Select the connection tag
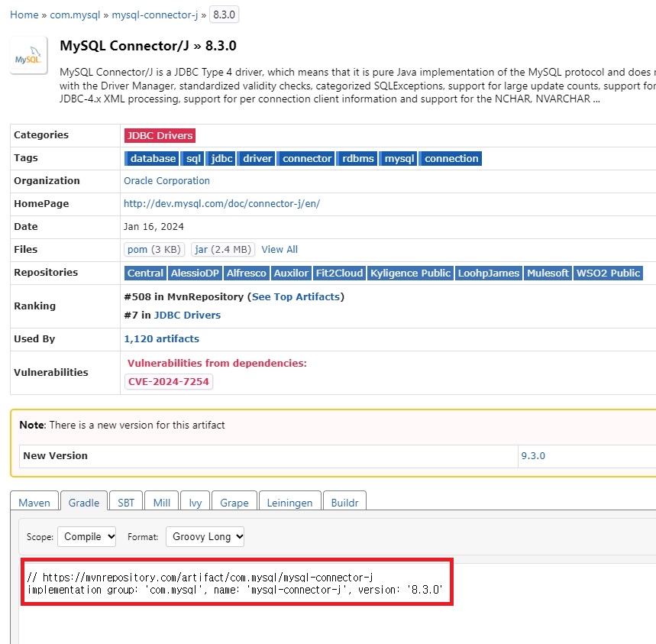The width and height of the screenshot is (656, 644). pos(451,159)
